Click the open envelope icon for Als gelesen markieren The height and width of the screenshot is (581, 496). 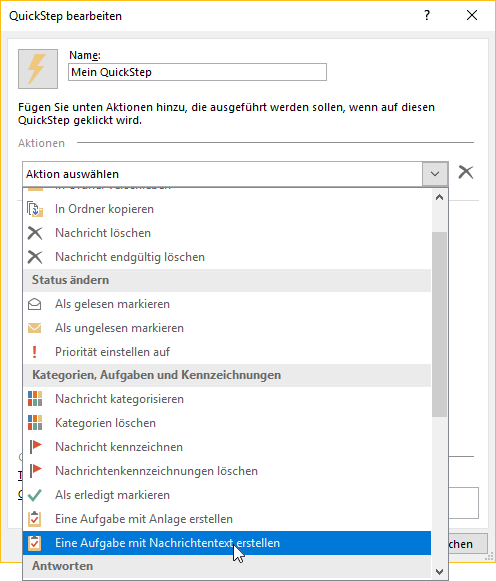(35, 304)
